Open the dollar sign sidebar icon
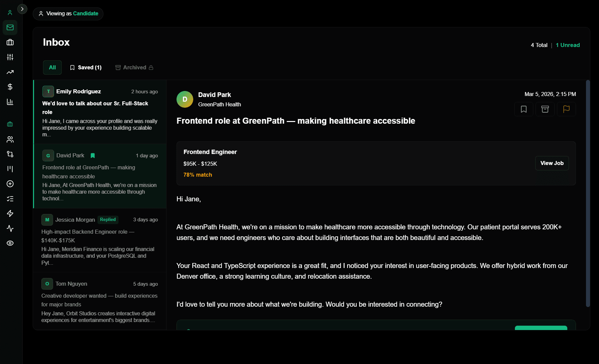 tap(10, 87)
